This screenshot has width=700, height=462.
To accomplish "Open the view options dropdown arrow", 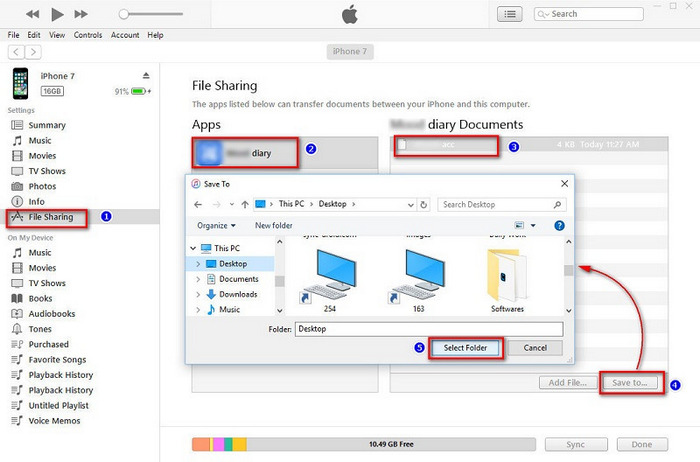I will click(533, 225).
